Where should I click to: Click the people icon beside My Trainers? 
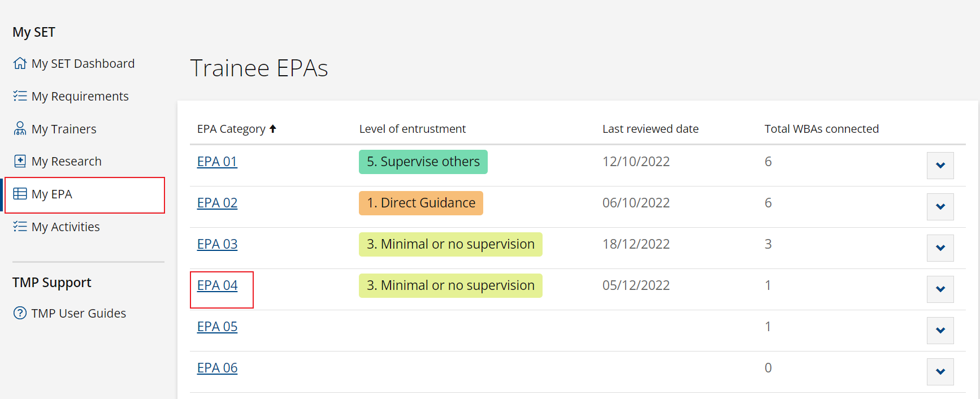click(20, 129)
